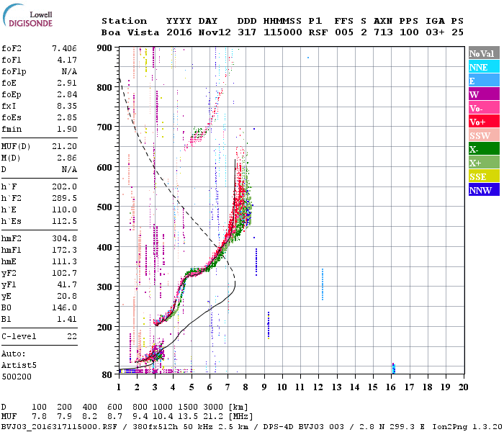Click the yF1 value 41.7
504x432 pixels.
(67, 285)
